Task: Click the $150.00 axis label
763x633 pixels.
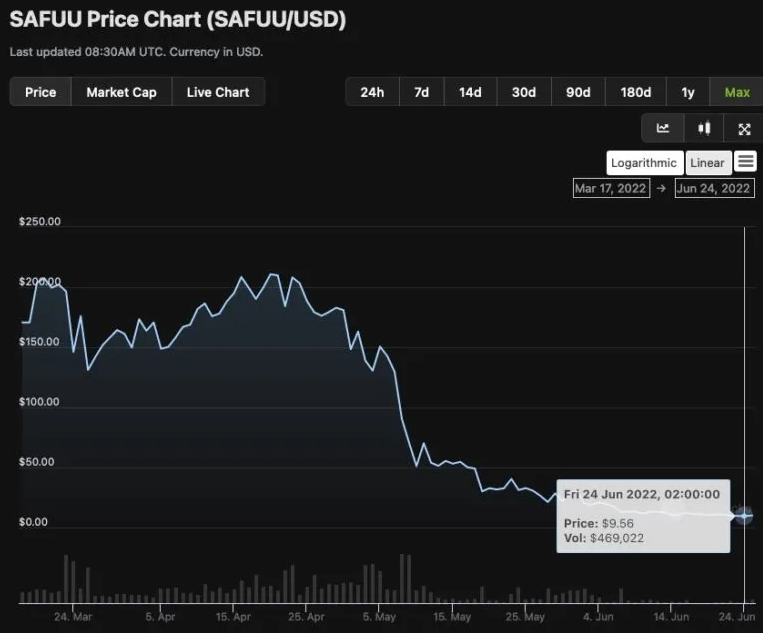Action: click(39, 342)
